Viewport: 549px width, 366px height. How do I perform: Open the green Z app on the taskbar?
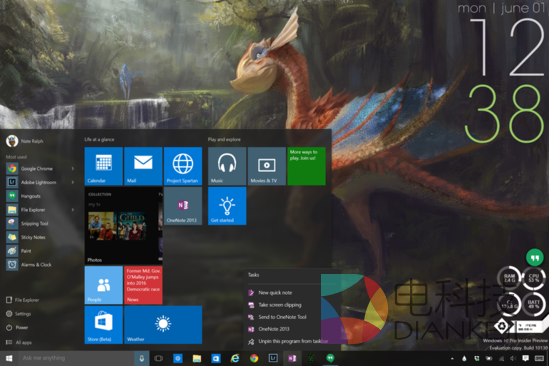[311, 358]
